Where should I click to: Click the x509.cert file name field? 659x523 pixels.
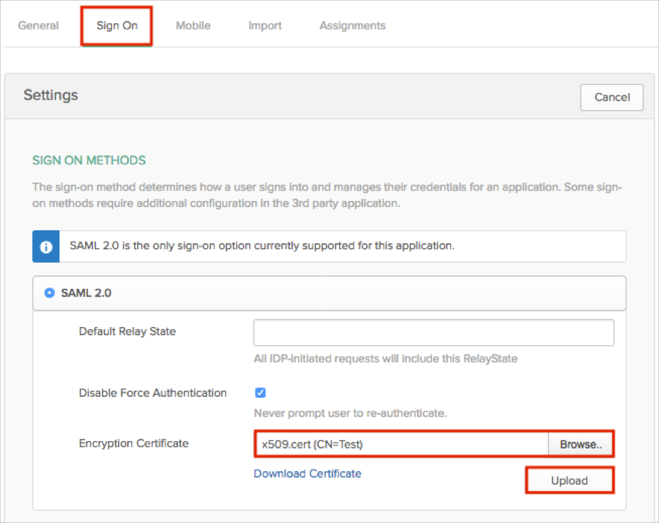pyautogui.click(x=400, y=444)
